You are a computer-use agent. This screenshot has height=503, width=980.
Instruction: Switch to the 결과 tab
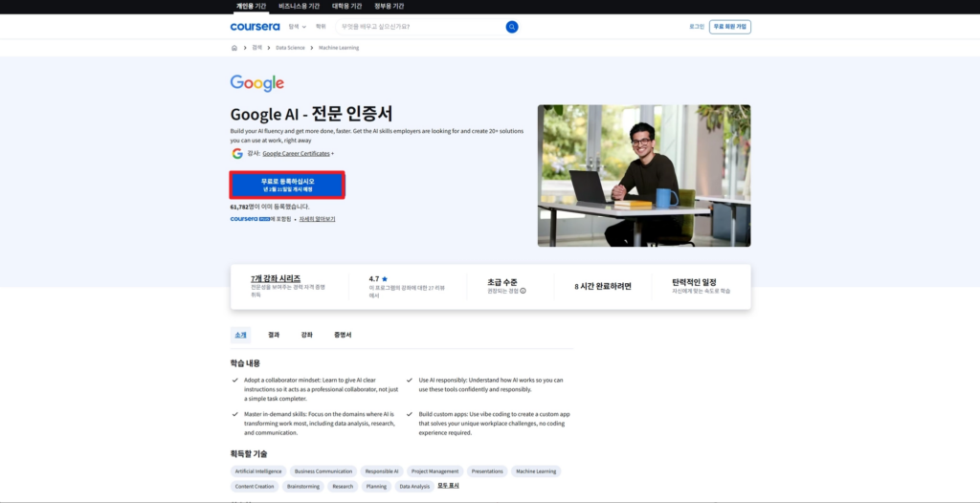(x=274, y=335)
